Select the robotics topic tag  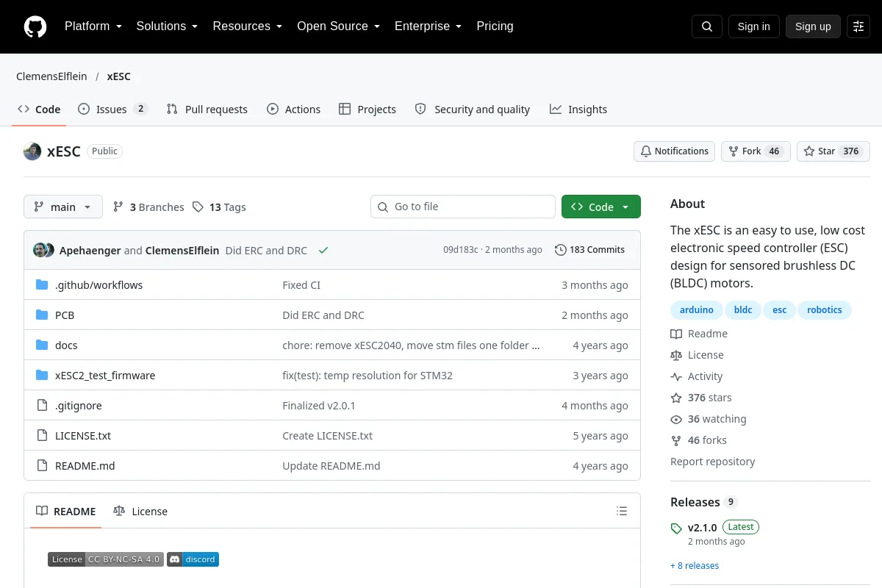[825, 310]
